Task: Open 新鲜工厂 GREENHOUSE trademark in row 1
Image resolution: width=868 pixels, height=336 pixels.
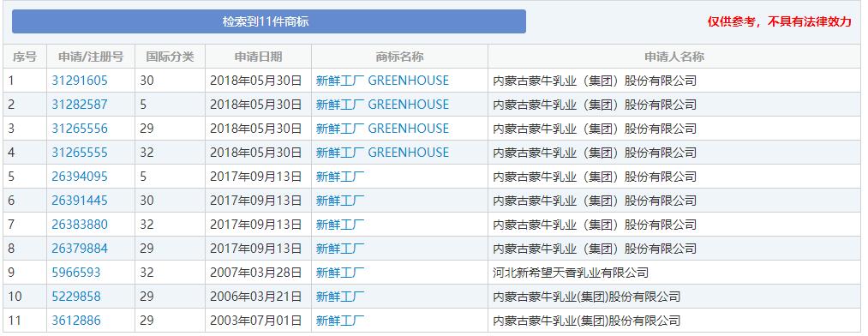Action: (382, 81)
